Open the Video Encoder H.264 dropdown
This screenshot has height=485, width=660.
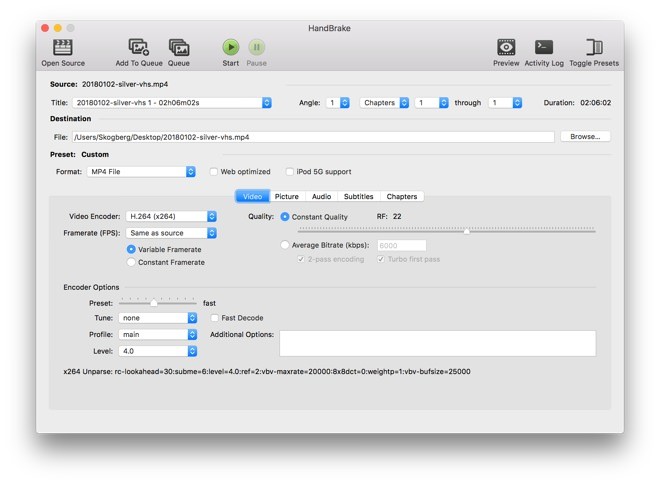pyautogui.click(x=171, y=216)
